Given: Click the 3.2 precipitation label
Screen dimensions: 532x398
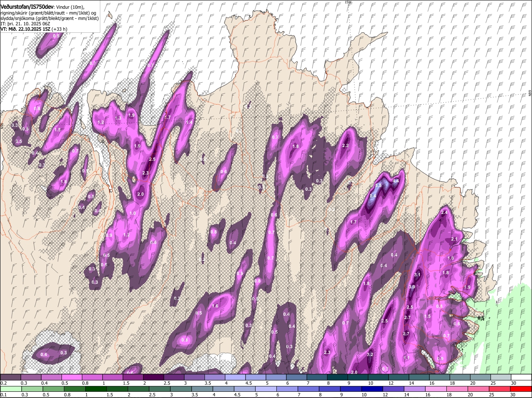Looking at the screenshot, I should 370,354.
